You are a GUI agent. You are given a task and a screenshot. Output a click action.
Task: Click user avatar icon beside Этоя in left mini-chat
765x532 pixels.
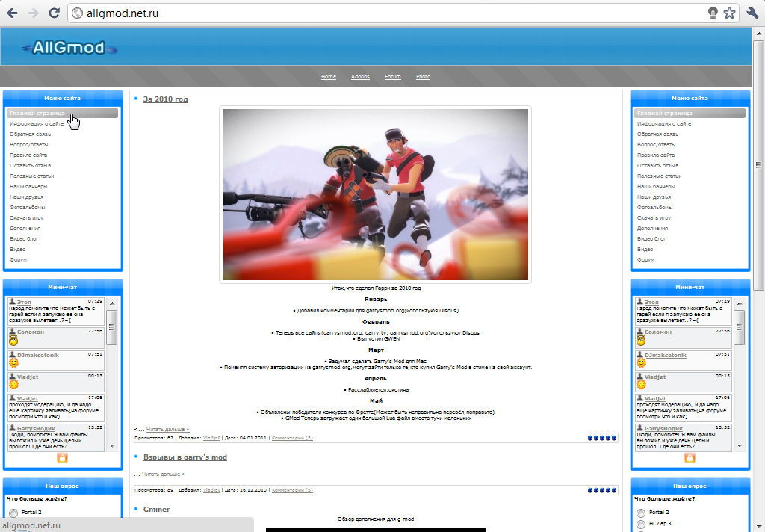(x=12, y=302)
